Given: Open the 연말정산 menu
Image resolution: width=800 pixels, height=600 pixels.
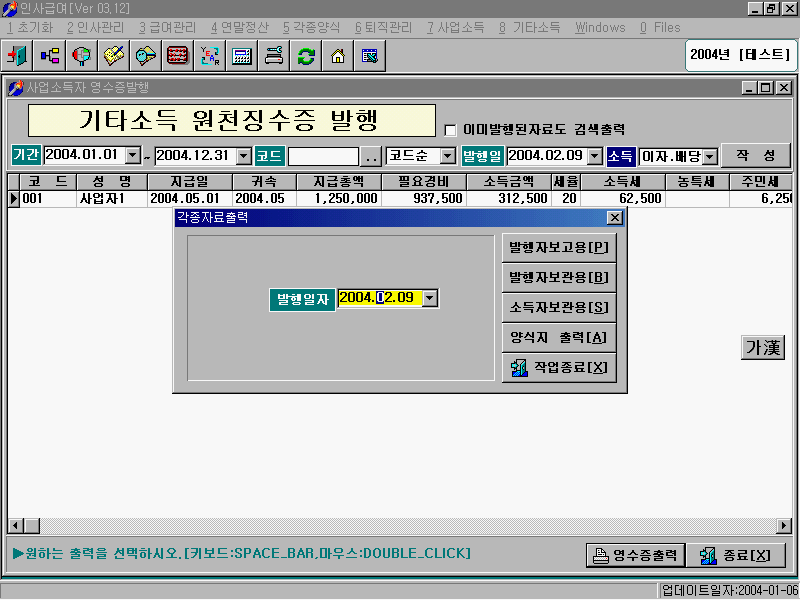Looking at the screenshot, I should point(239,27).
